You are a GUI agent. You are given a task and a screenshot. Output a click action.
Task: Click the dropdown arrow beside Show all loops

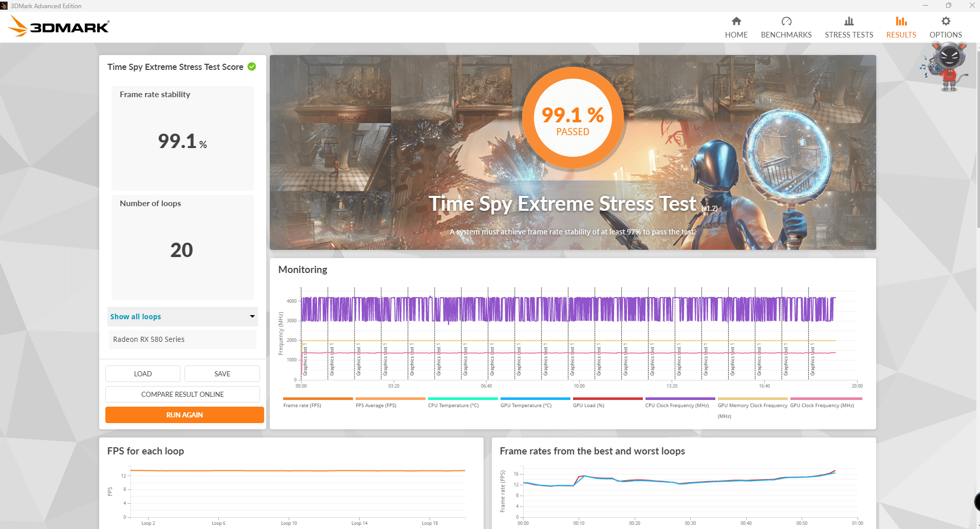(252, 317)
